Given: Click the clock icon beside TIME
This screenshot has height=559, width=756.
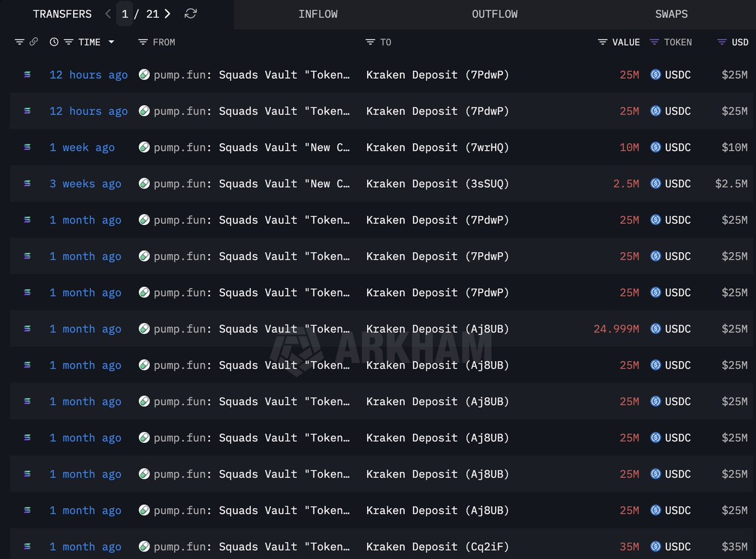Looking at the screenshot, I should pos(54,42).
